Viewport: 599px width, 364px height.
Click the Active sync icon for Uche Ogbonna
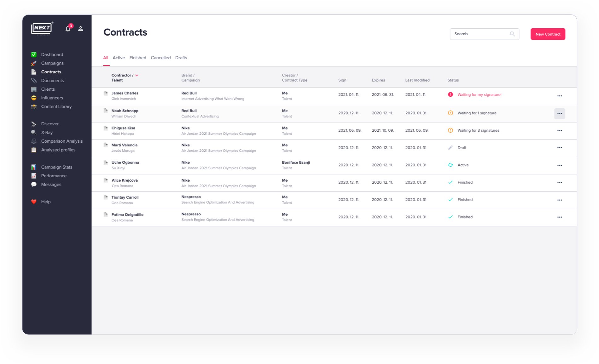point(450,165)
